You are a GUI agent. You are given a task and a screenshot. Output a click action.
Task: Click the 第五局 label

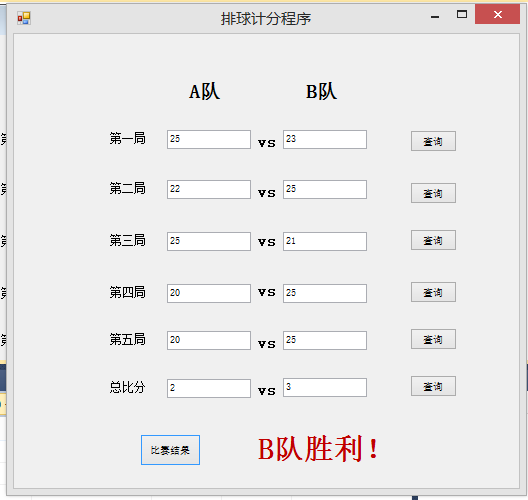(x=128, y=339)
